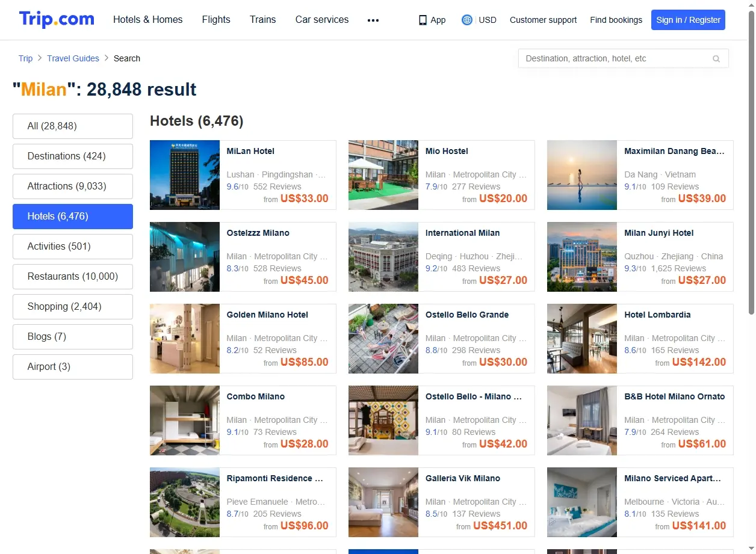Select USD currency option
Screen dimensions: 756x554
coord(488,20)
